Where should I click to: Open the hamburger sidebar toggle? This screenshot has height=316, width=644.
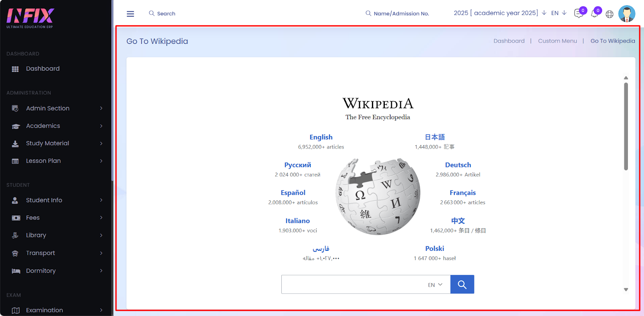click(130, 14)
